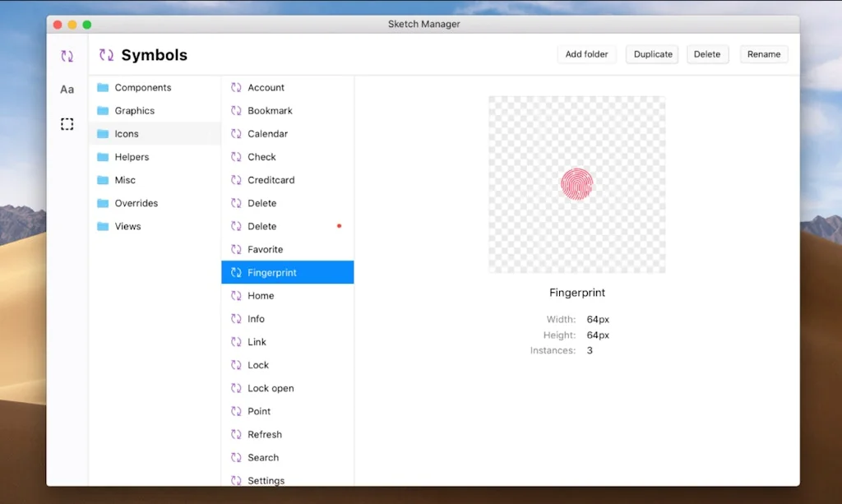Select the Symbols sync icon in left sidebar
842x504 pixels.
pos(67,55)
